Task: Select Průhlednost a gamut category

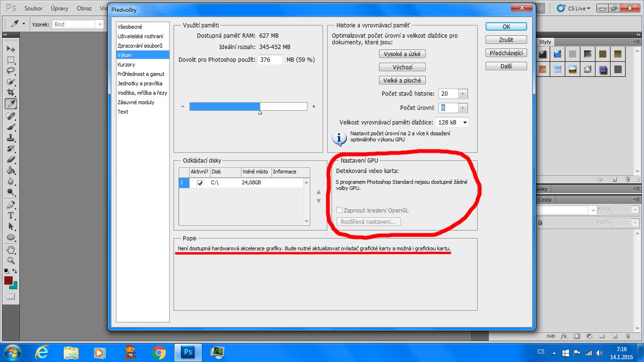Action: [142, 74]
